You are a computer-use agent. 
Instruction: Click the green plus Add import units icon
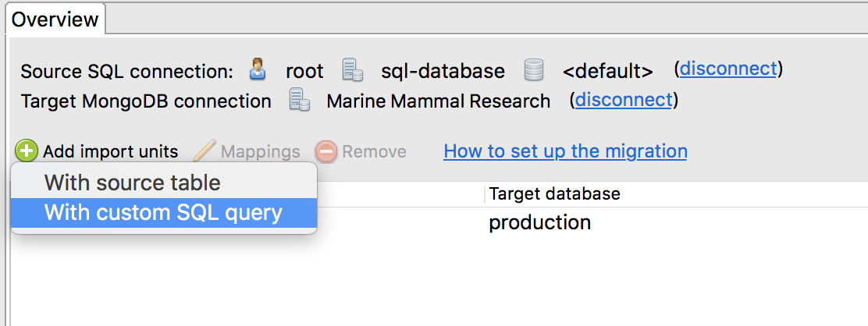[26, 151]
